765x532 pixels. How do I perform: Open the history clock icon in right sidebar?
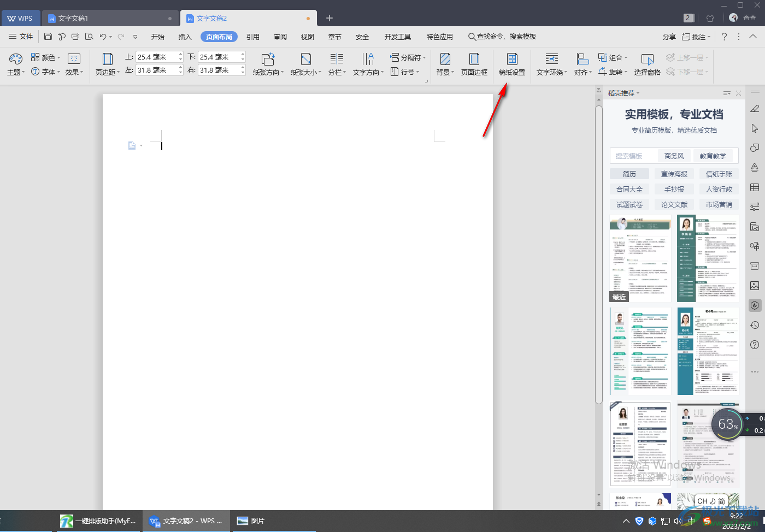coord(755,325)
